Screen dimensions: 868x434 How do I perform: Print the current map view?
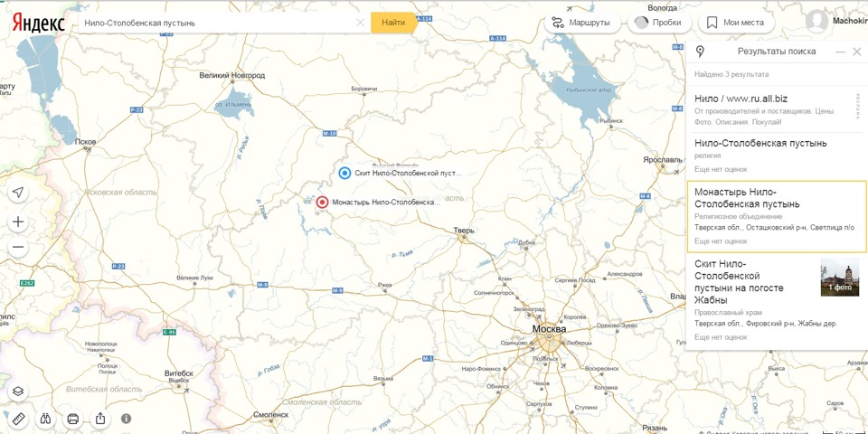(73, 419)
